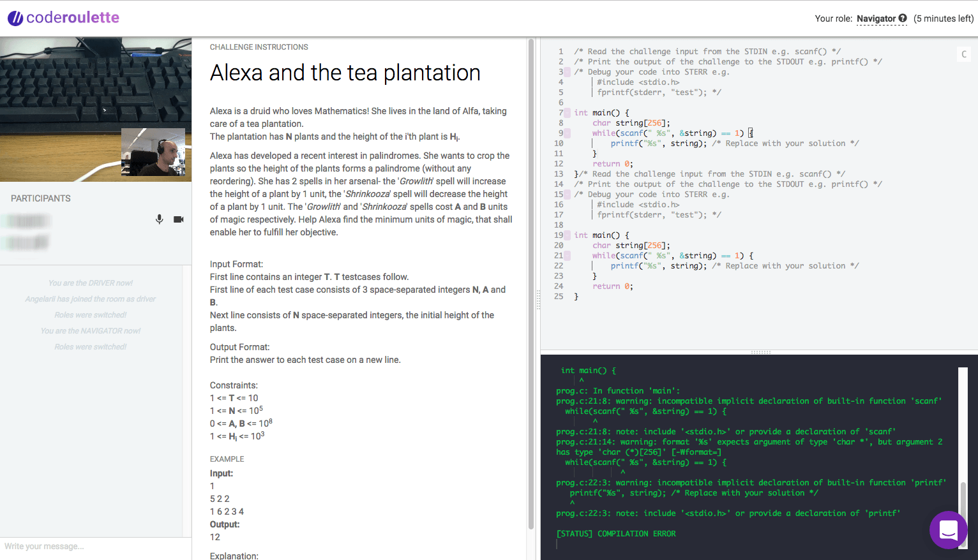Click line 25 closing brace in editor
This screenshot has height=560, width=978.
coord(576,297)
